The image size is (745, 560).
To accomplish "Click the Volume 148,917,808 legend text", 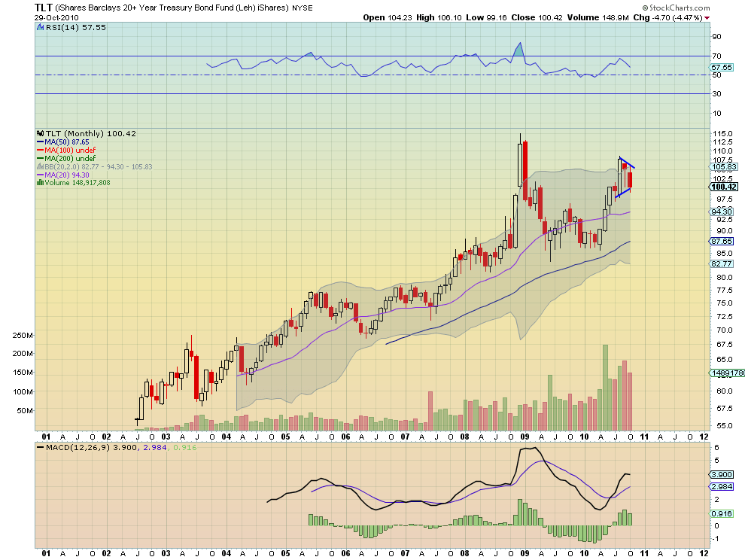I will pos(77,183).
